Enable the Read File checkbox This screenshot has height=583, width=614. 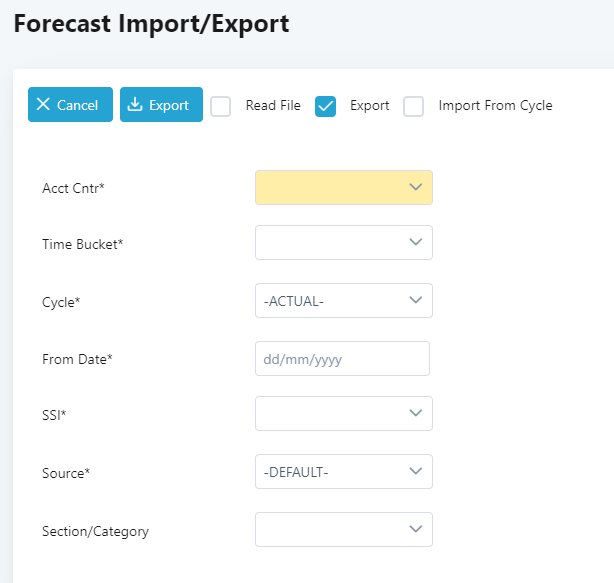220,106
